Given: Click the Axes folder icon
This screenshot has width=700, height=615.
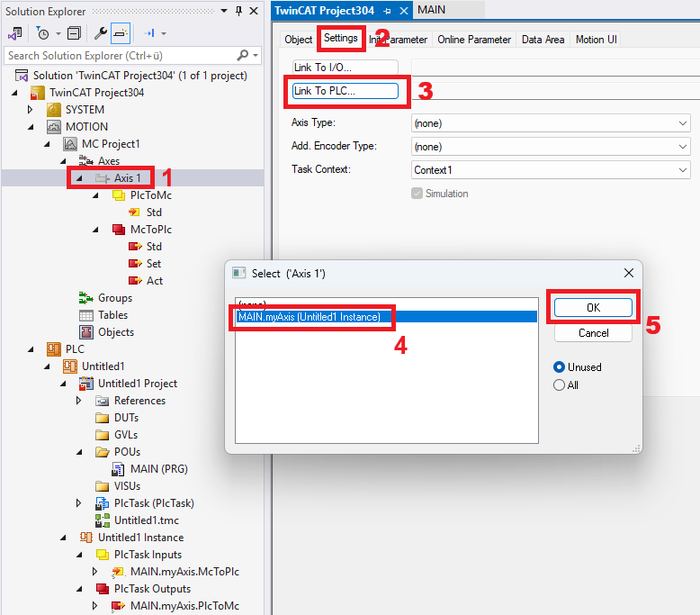Looking at the screenshot, I should click(x=85, y=161).
